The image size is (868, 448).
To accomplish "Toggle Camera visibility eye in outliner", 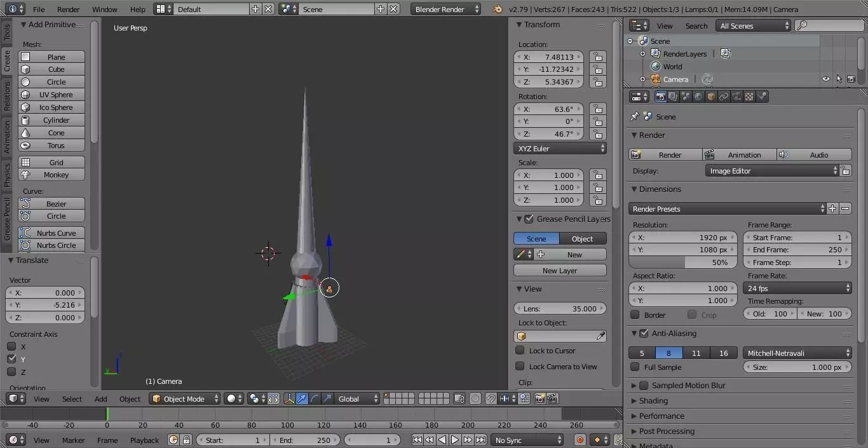I will pos(826,79).
